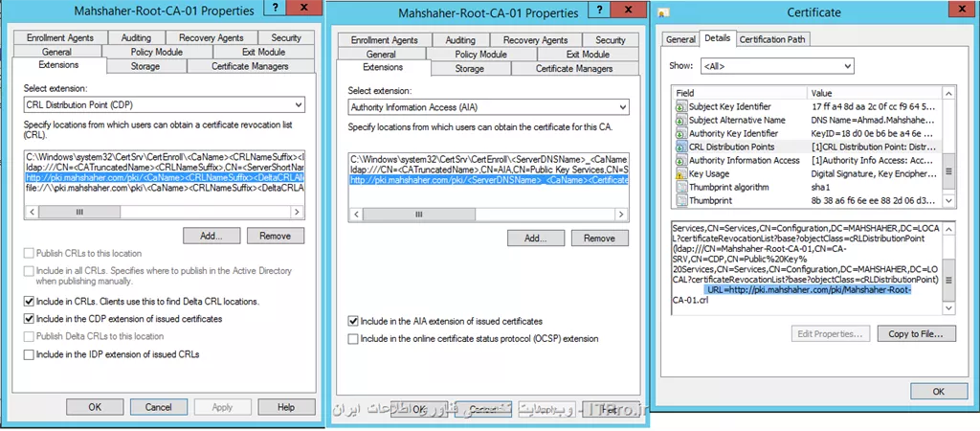
Task: Select the ldap AIA Public Key Services entry
Action: pyautogui.click(x=488, y=170)
